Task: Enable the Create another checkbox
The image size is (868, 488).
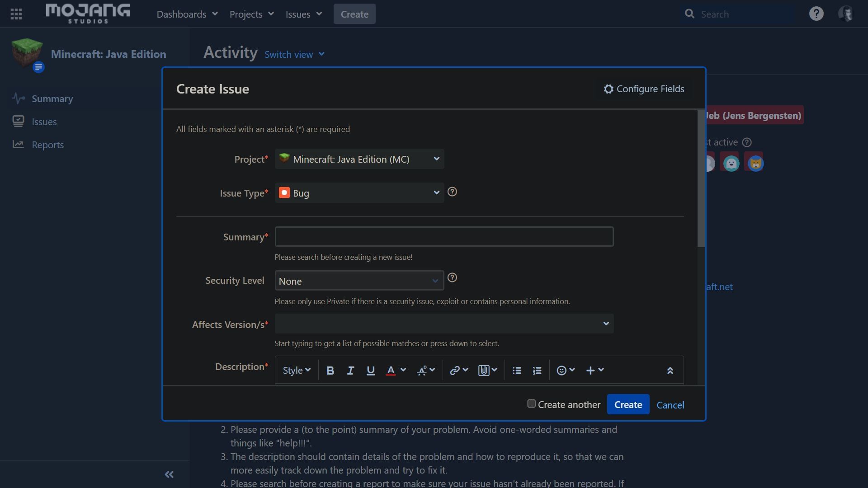Action: [531, 404]
